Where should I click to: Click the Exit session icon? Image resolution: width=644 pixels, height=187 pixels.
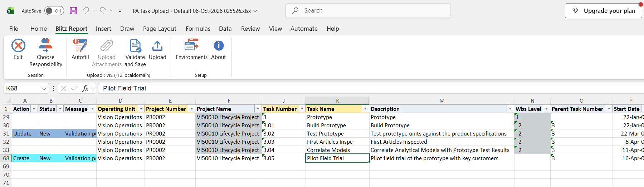18,46
